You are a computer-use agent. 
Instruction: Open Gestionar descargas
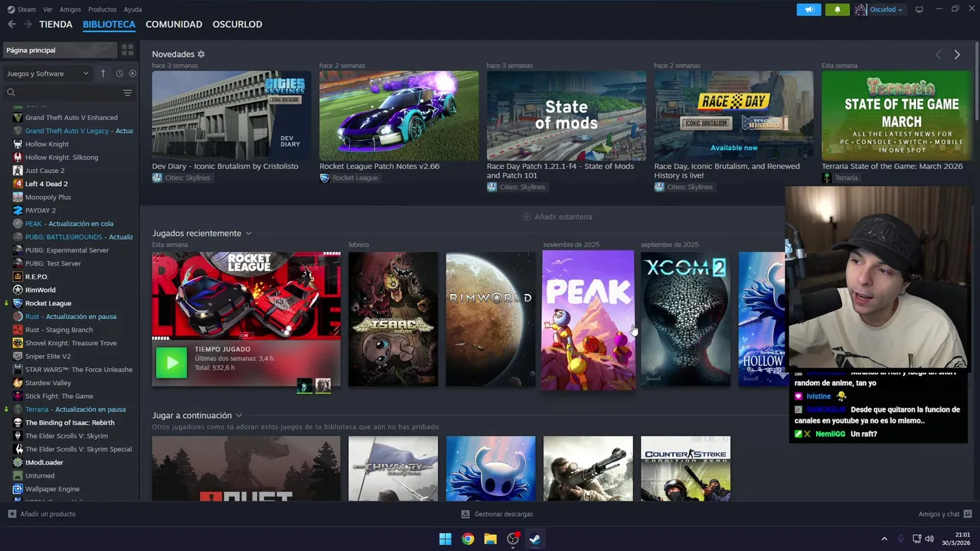tap(497, 514)
